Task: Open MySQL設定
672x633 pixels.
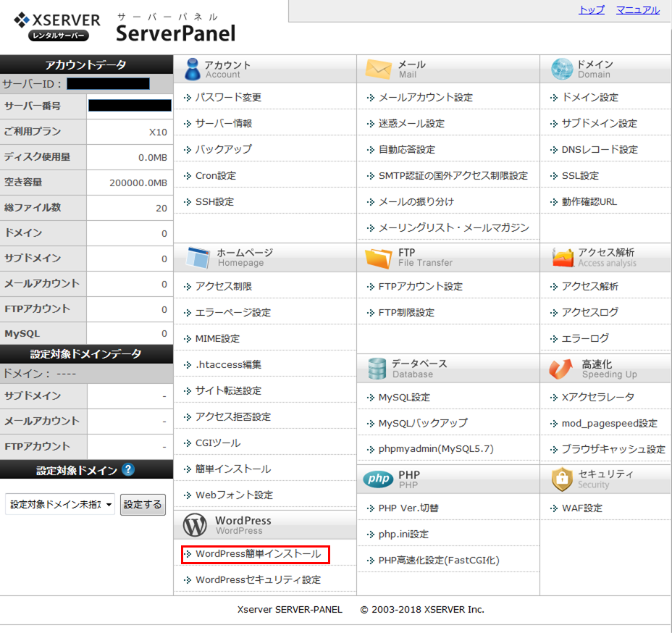Action: click(404, 398)
